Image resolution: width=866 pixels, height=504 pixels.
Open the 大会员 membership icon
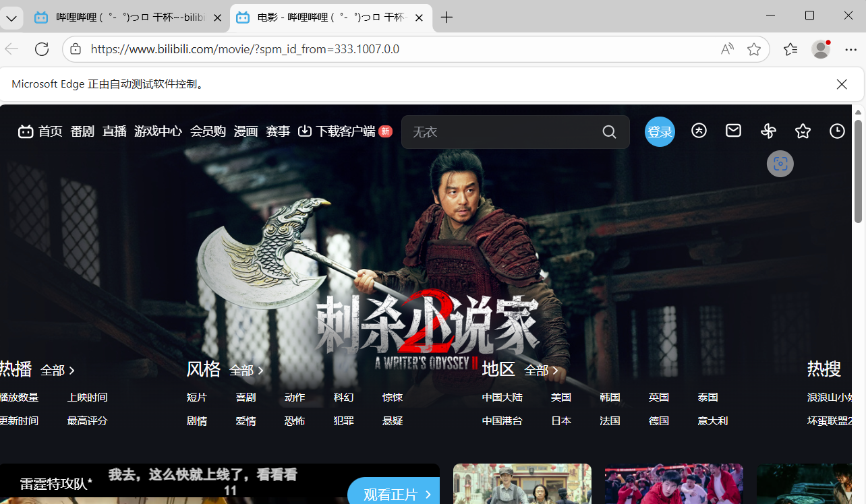[x=699, y=131]
